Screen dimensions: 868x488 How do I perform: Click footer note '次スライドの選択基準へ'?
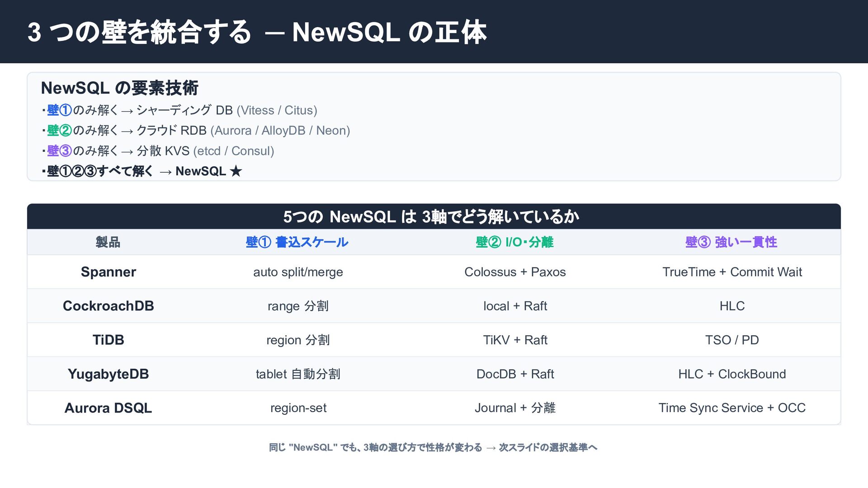click(x=548, y=447)
